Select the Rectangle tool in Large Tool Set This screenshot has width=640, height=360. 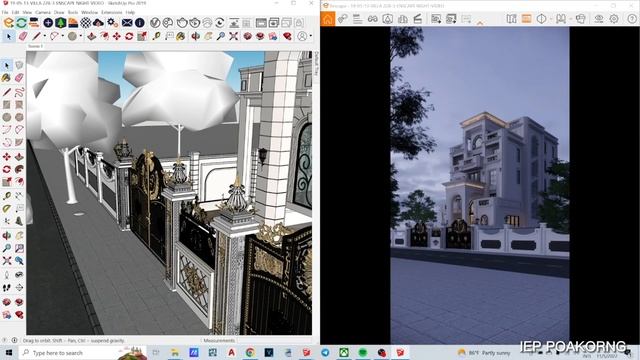tap(7, 105)
